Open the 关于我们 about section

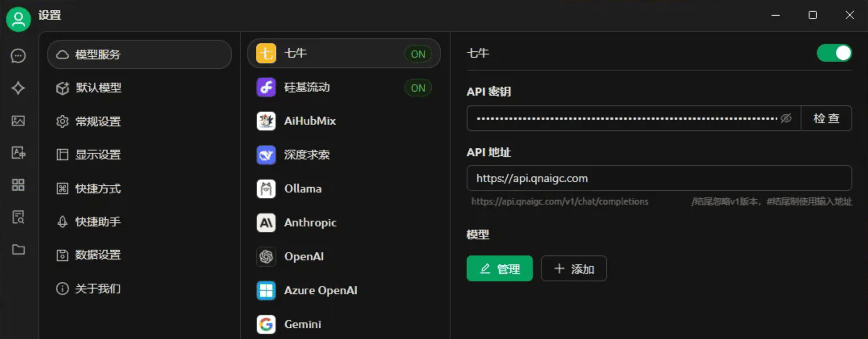pos(140,289)
